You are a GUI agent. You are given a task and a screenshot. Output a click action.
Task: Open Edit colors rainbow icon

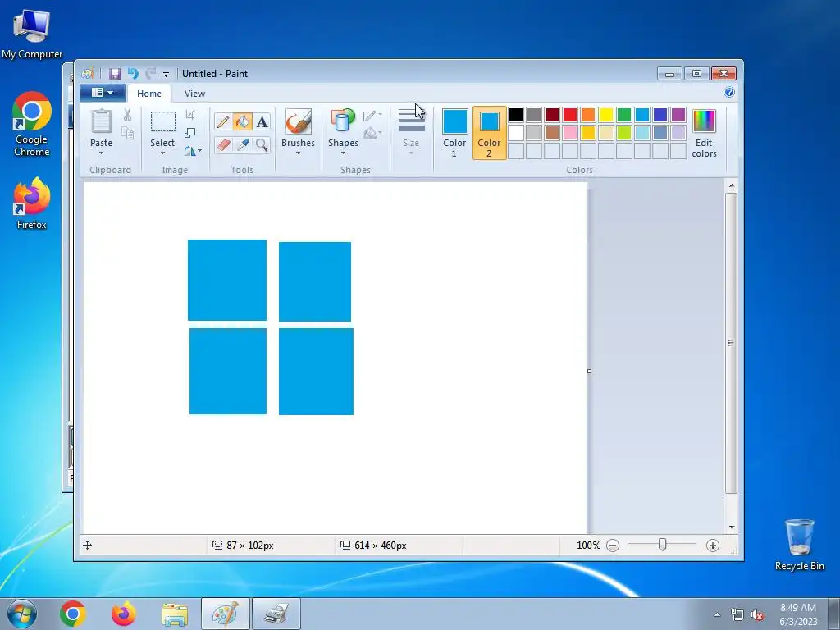point(704,121)
